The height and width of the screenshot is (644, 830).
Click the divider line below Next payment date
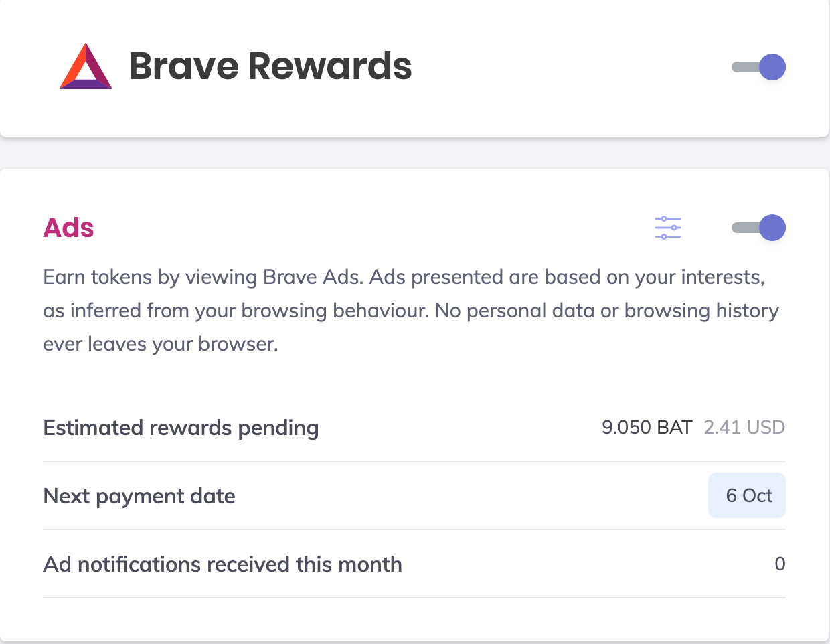414,530
